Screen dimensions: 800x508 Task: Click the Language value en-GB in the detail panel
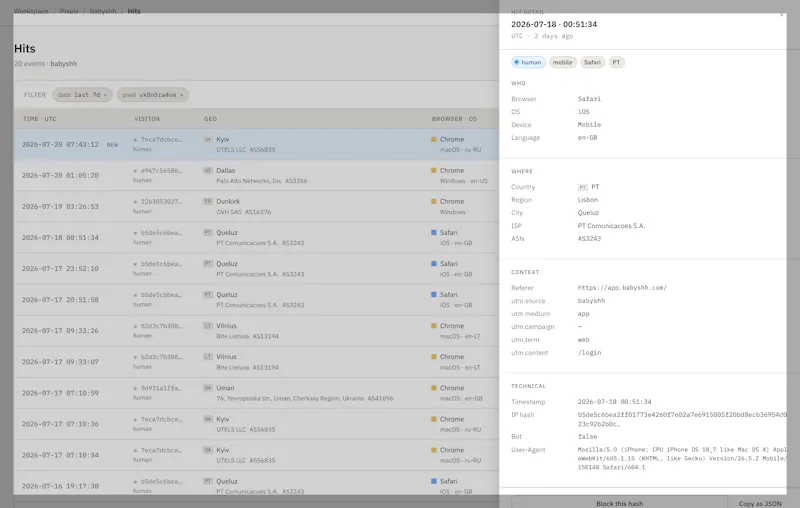pyautogui.click(x=587, y=138)
